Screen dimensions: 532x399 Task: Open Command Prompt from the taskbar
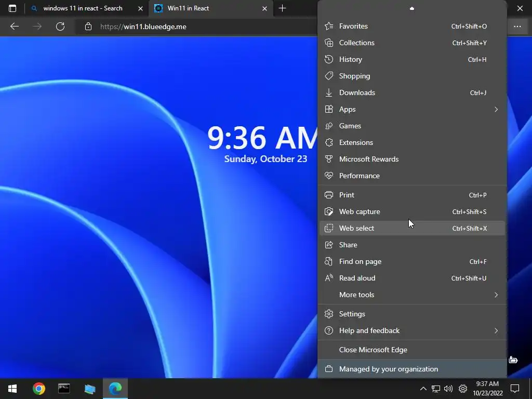(x=64, y=389)
